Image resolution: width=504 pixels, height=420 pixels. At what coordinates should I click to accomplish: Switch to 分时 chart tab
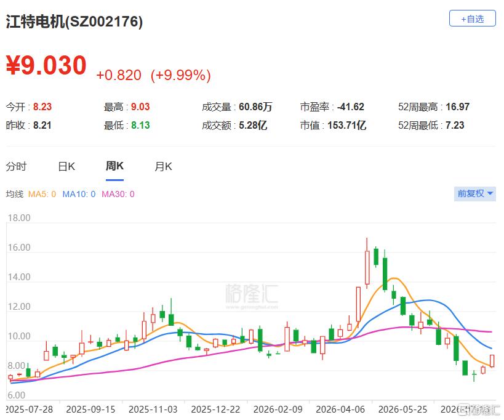pyautogui.click(x=16, y=166)
